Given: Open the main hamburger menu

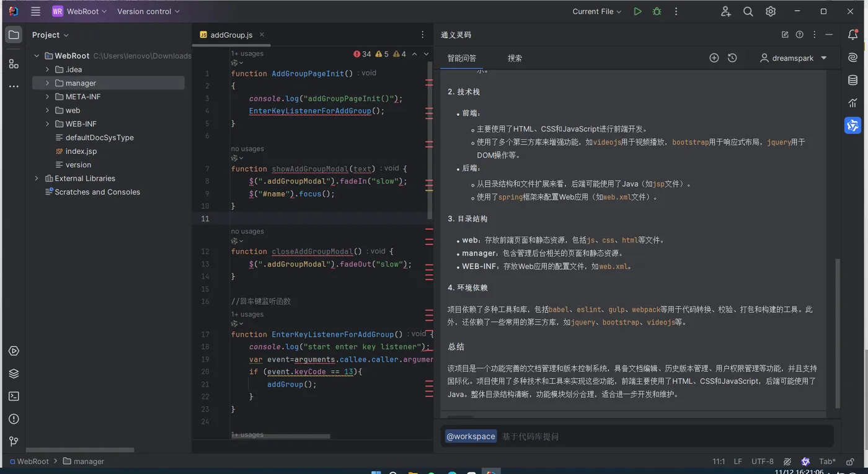Looking at the screenshot, I should [x=35, y=11].
